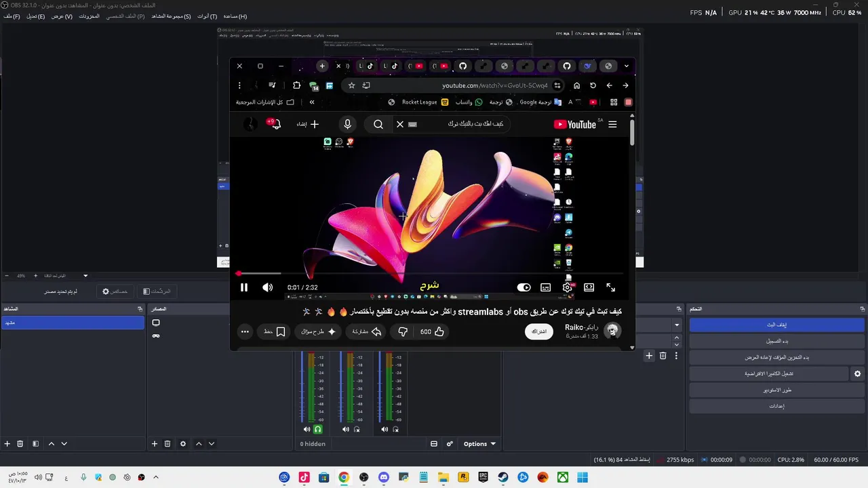This screenshot has height=488, width=868.
Task: Open more actions ellipsis under video
Action: (x=245, y=331)
